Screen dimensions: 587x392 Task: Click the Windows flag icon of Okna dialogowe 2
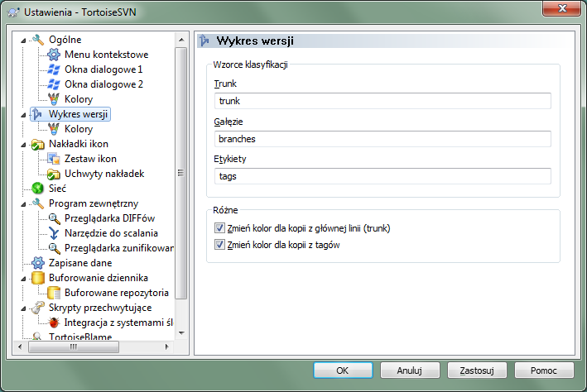click(x=54, y=84)
